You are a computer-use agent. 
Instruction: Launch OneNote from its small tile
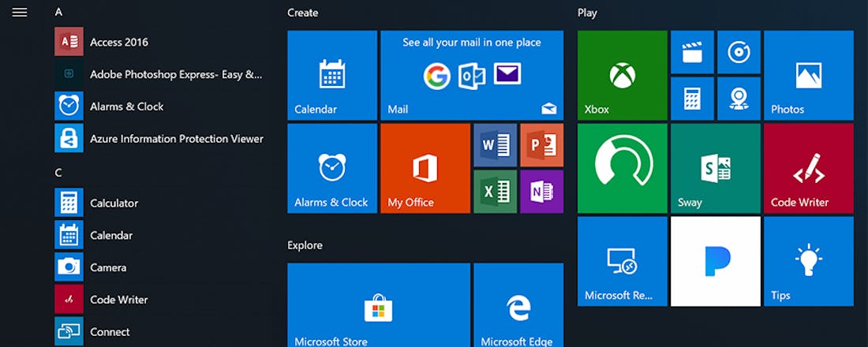point(542,192)
